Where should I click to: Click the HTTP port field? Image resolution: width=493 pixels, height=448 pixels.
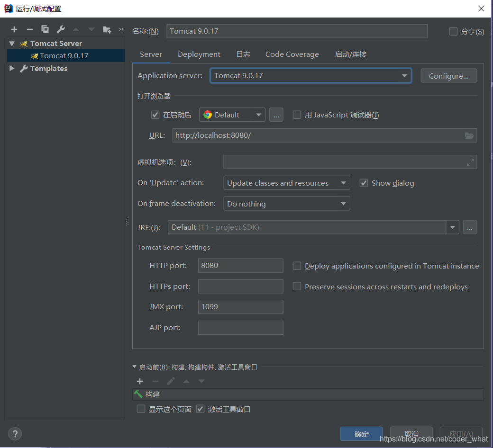(x=240, y=266)
